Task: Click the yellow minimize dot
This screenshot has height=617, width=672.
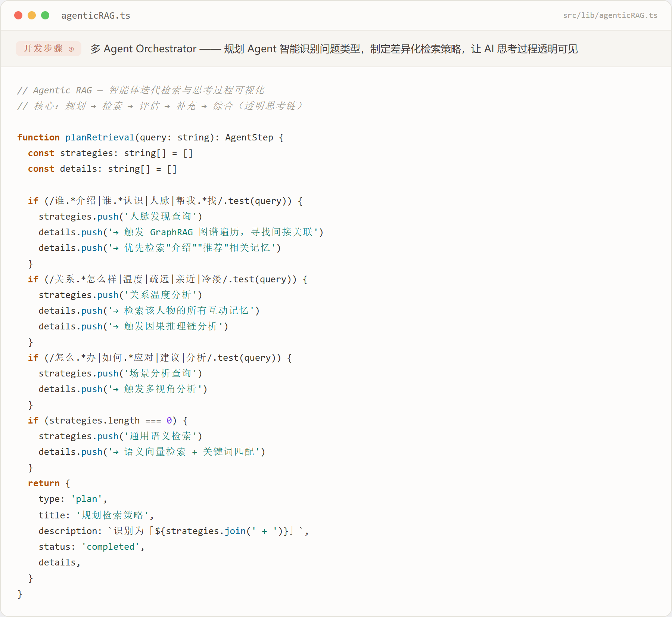Action: pos(32,15)
